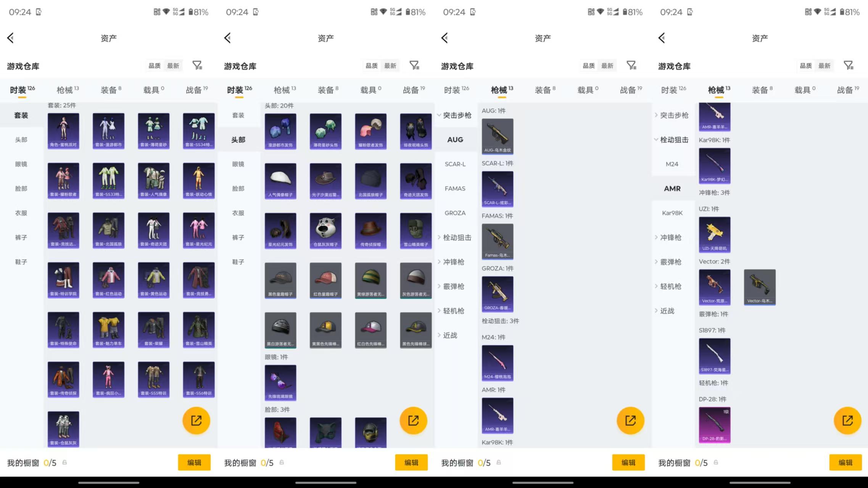
Task: Expand the collapsed 栓动狙击 group under GROZA
Action: [456, 237]
